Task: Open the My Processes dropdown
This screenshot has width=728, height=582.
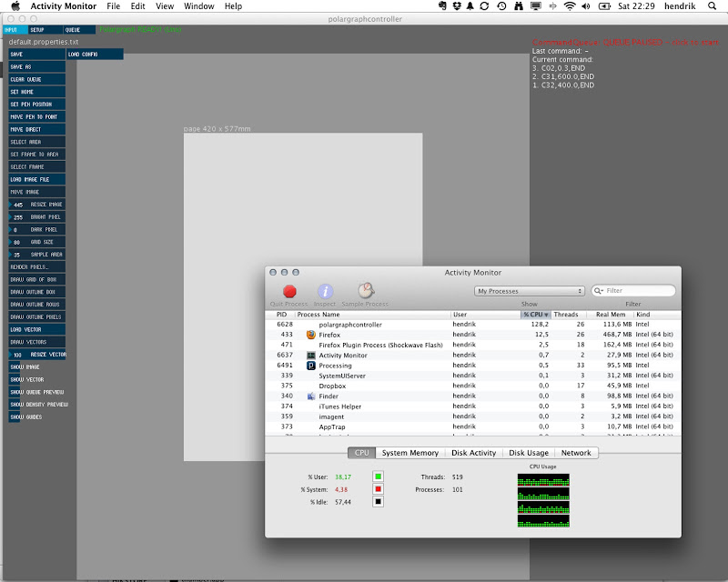Action: [530, 291]
